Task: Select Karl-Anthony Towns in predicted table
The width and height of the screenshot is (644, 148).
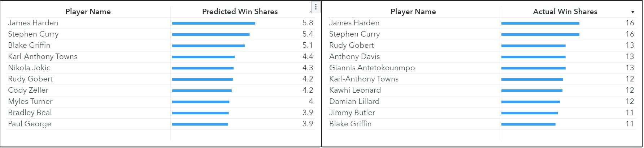Action: tap(43, 56)
